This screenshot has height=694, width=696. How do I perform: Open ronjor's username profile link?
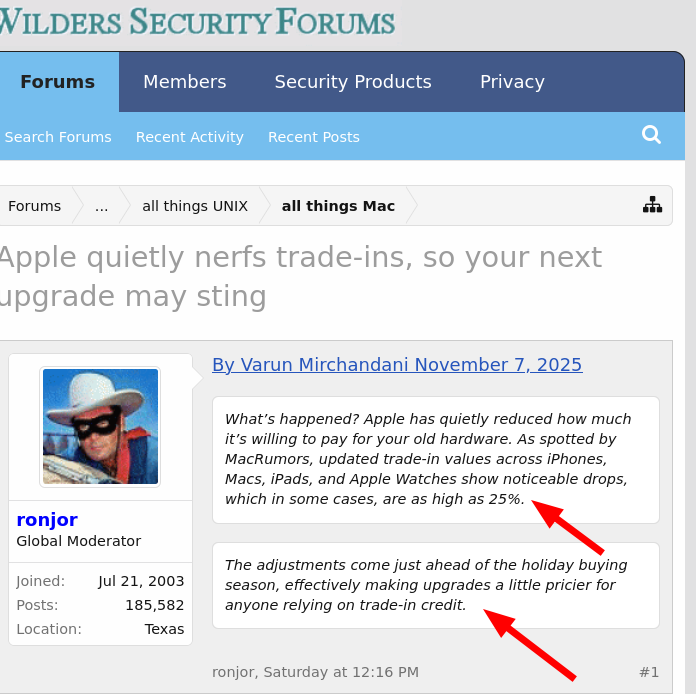pos(47,520)
